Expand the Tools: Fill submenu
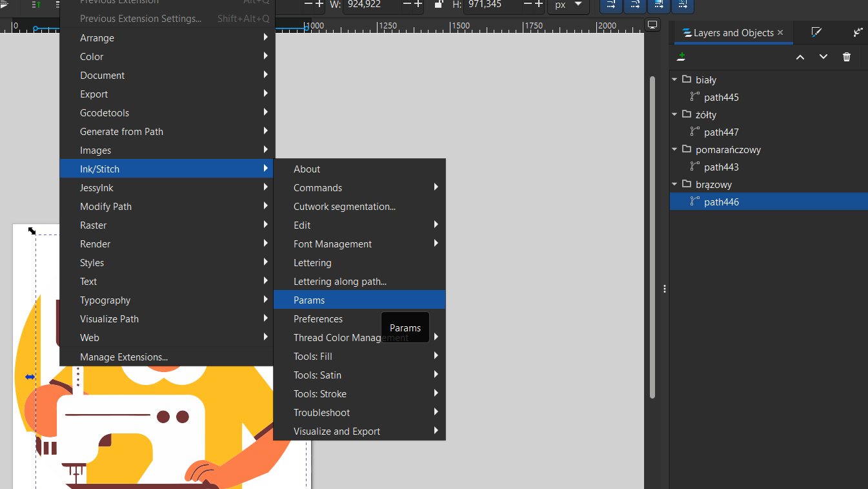 pos(359,357)
